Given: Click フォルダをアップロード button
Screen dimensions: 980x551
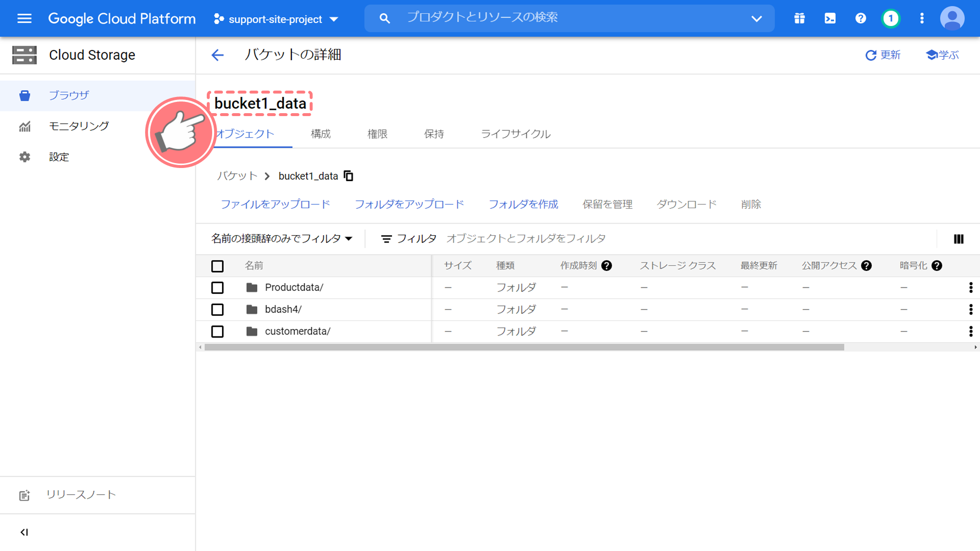Looking at the screenshot, I should [409, 204].
